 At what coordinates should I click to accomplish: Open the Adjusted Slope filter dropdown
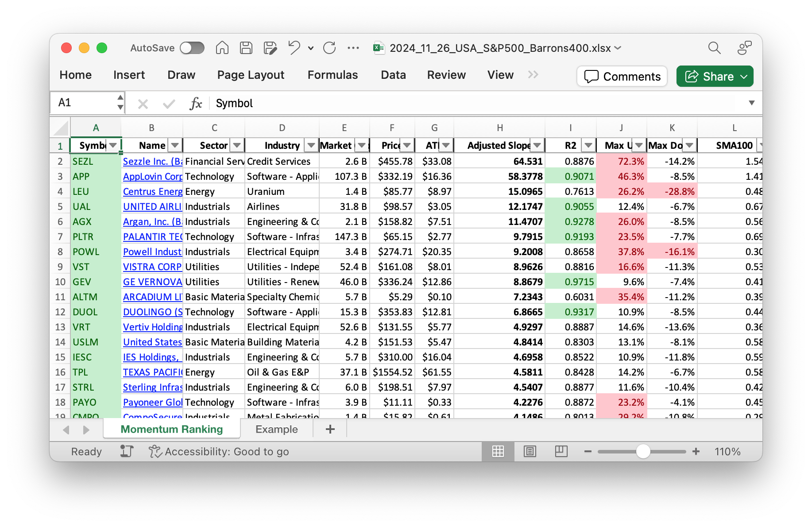[x=537, y=145]
